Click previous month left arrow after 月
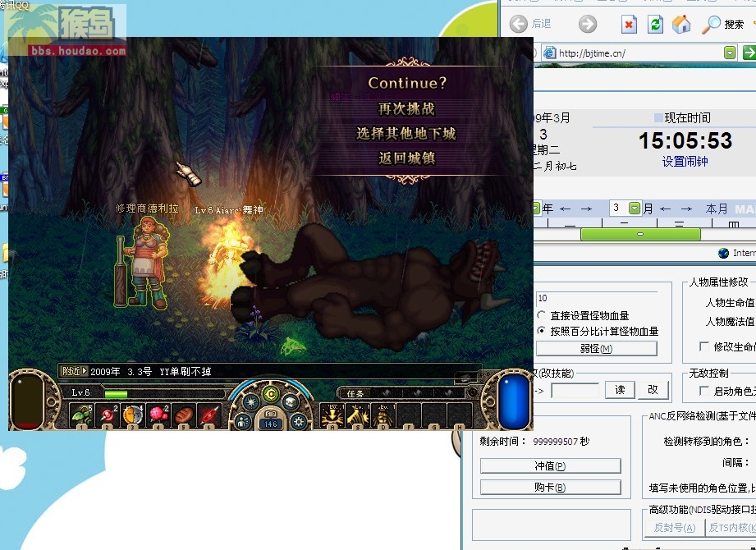 666,209
